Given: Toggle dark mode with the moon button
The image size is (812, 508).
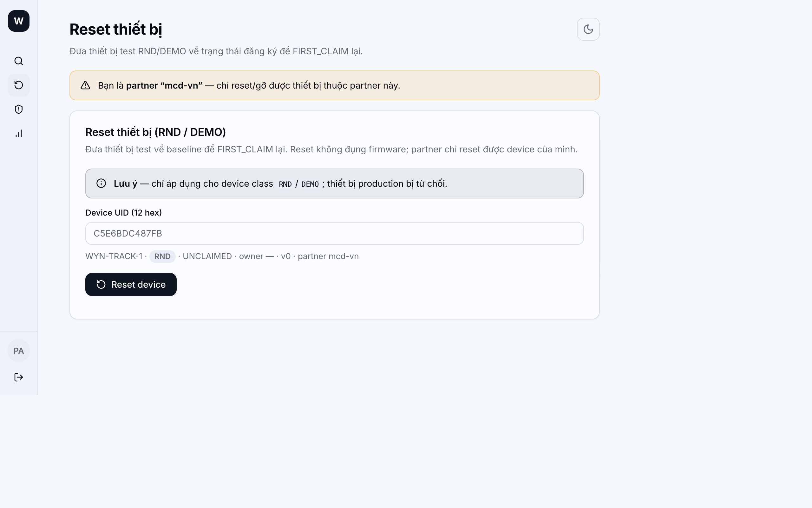Looking at the screenshot, I should click(588, 29).
